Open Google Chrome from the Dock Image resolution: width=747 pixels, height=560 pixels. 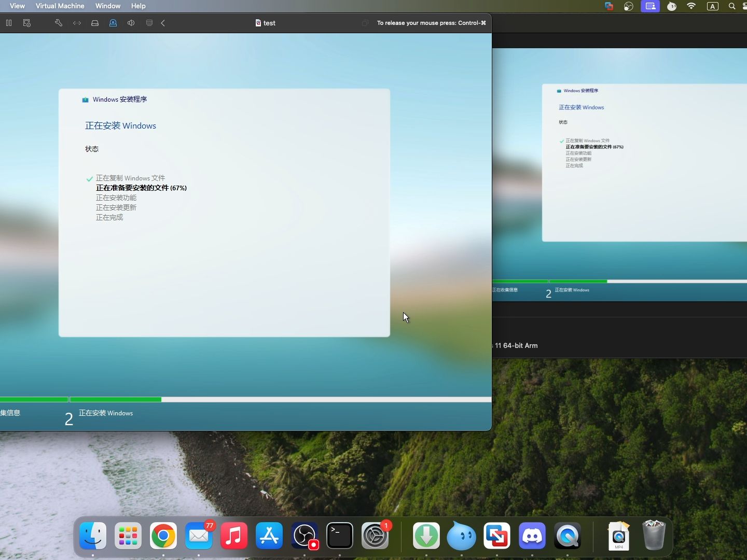163,536
